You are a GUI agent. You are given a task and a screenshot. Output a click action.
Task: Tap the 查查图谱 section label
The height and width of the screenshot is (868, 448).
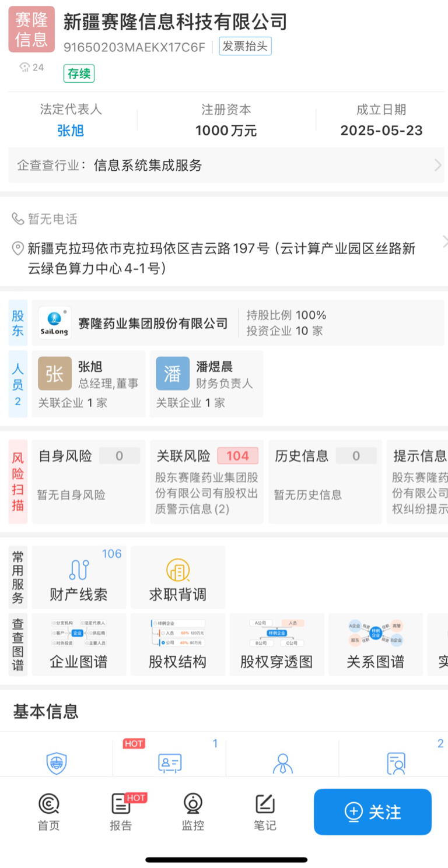(x=18, y=645)
